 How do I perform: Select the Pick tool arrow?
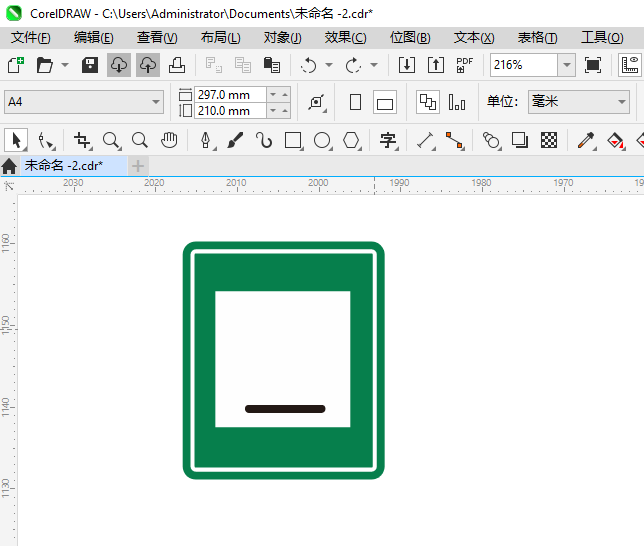pyautogui.click(x=16, y=141)
